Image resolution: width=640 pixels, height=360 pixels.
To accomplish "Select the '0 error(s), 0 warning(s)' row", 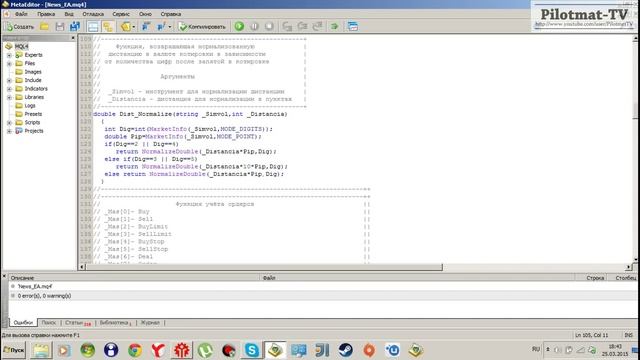I will 322,296.
